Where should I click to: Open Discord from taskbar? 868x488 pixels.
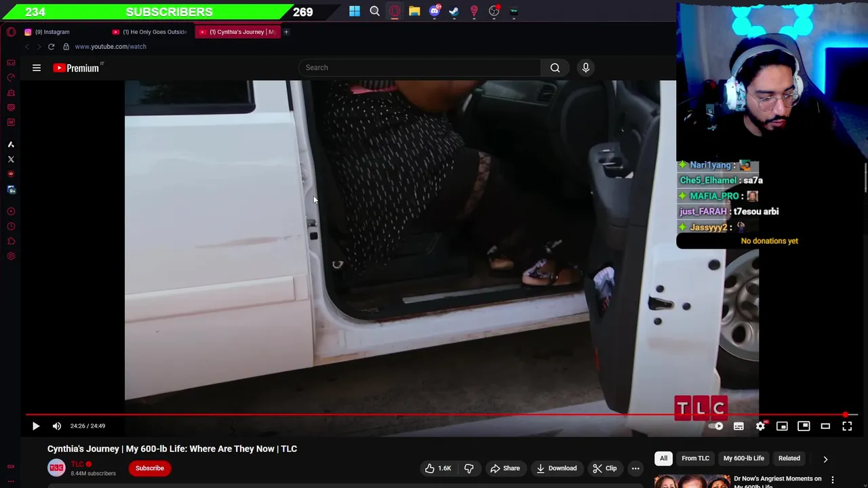(x=435, y=11)
